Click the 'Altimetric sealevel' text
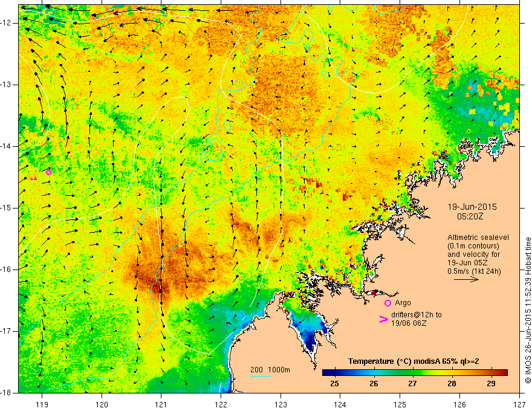The height and width of the screenshot is (411, 532). click(x=478, y=238)
